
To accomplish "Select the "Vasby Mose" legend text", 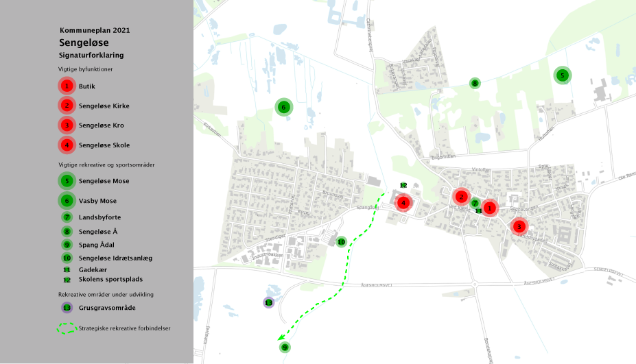I will (x=97, y=201).
